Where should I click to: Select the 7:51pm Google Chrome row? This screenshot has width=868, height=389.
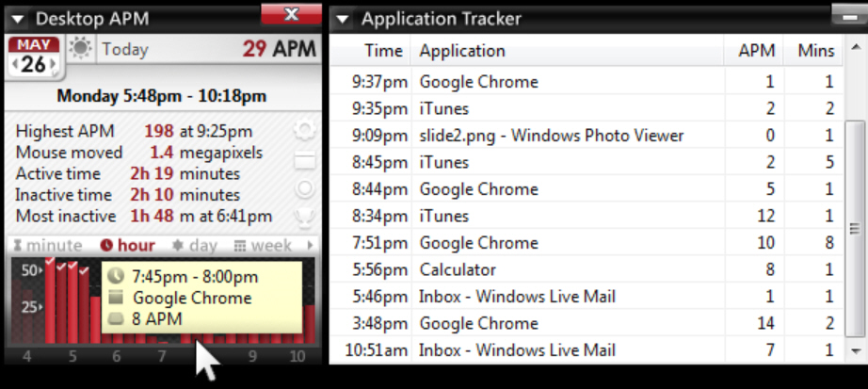pyautogui.click(x=587, y=243)
